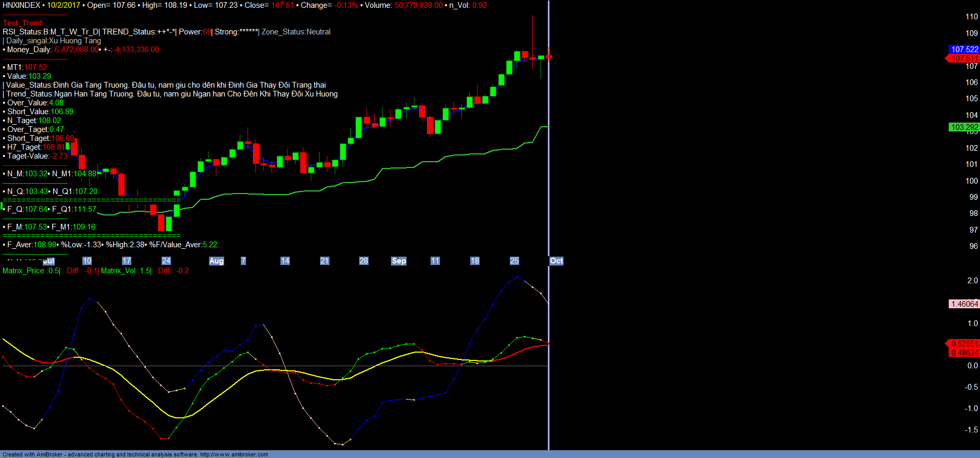Select the pink 1.46064 indicator tag
Image resolution: width=980 pixels, height=458 pixels.
tap(964, 304)
